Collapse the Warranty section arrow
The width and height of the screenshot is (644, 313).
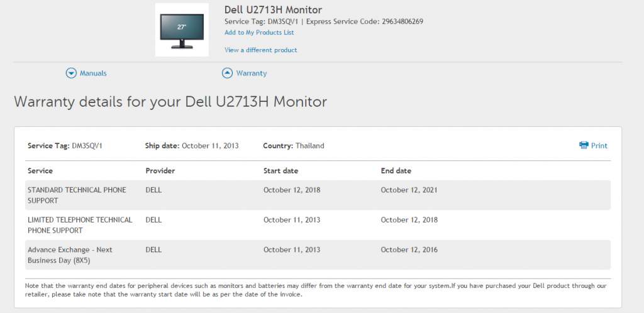[227, 73]
